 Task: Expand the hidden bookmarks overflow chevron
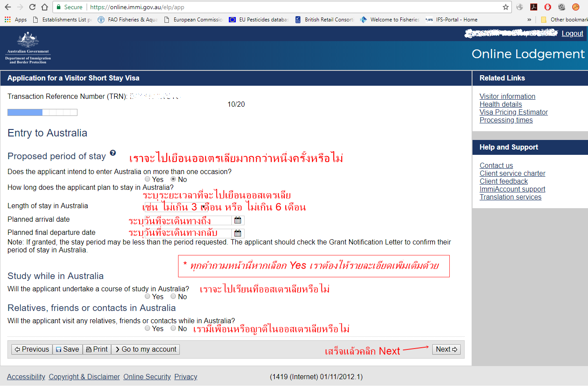point(529,20)
